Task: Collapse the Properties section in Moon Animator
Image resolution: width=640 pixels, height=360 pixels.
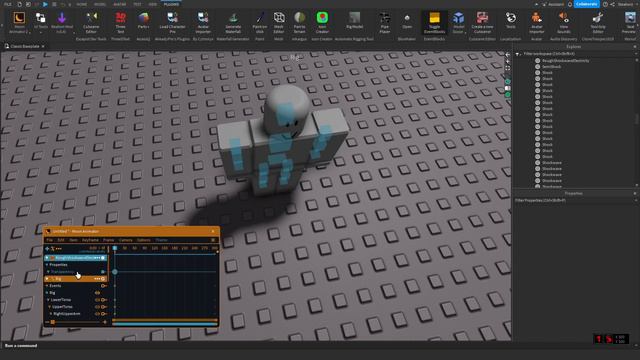Action: [x=47, y=265]
